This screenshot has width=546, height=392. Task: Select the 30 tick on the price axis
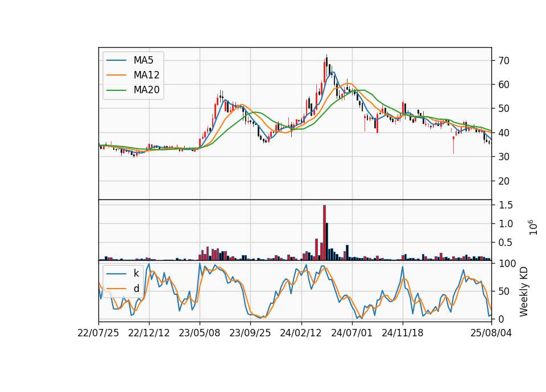point(503,157)
